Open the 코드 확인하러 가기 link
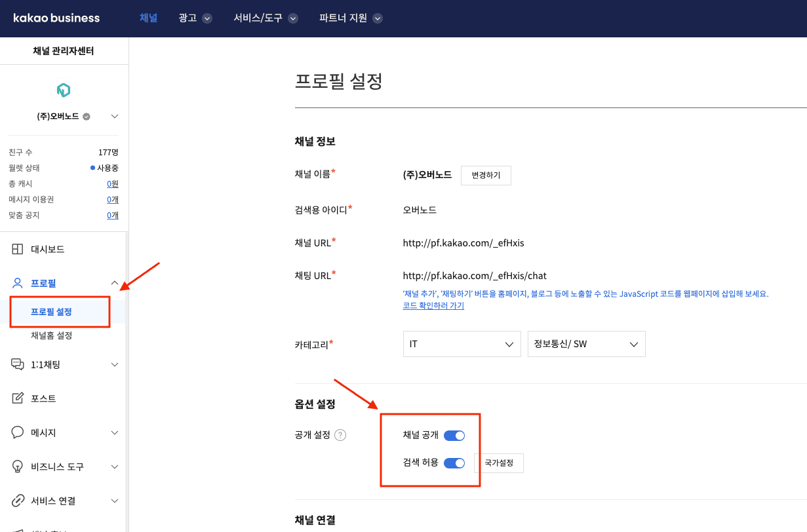 point(433,306)
